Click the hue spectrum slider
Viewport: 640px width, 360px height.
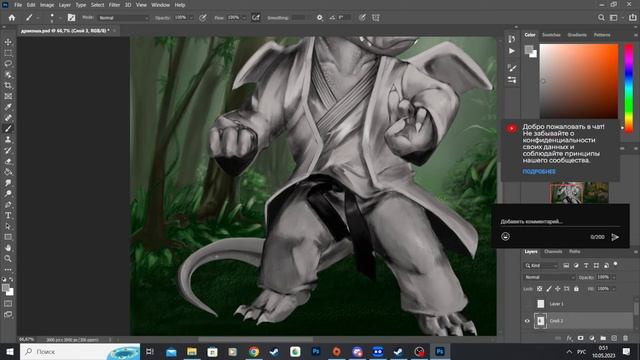click(x=629, y=89)
